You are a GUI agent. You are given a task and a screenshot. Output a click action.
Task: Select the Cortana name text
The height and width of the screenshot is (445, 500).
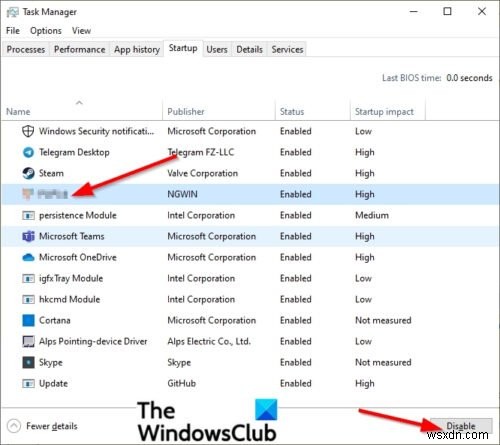55,320
